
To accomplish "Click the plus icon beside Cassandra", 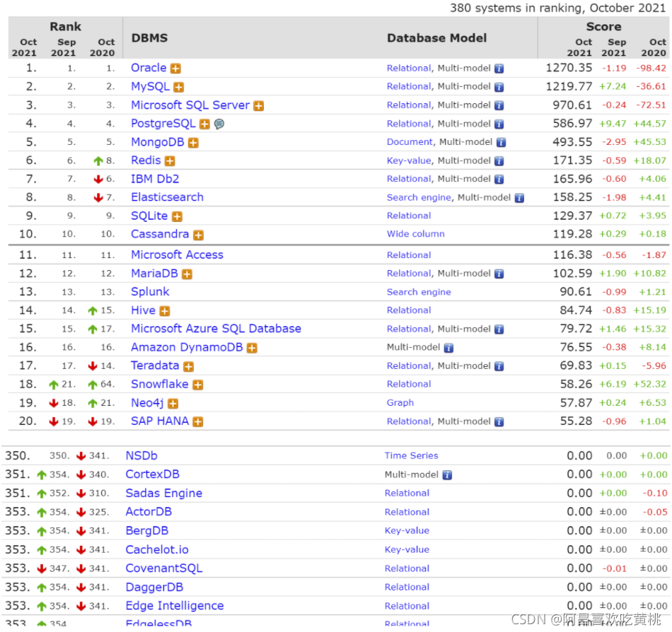I will [x=198, y=235].
